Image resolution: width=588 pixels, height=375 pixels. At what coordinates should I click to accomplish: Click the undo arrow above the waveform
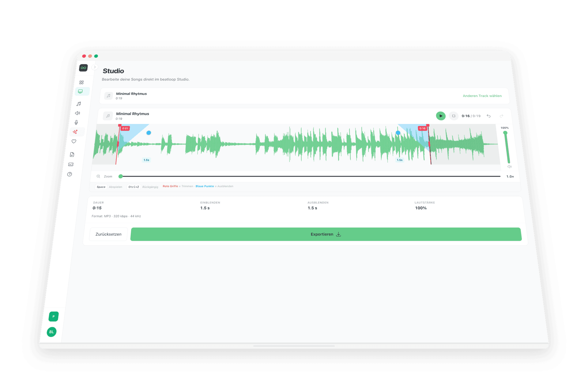489,116
